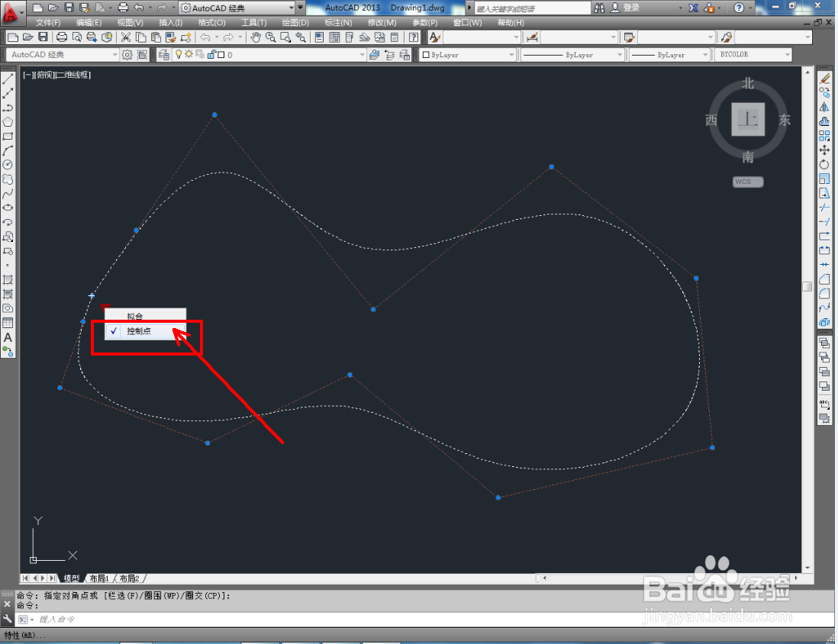This screenshot has height=644, width=838.
Task: Click the viewport label [-][俯视][二维线框]
Action: [x=56, y=75]
